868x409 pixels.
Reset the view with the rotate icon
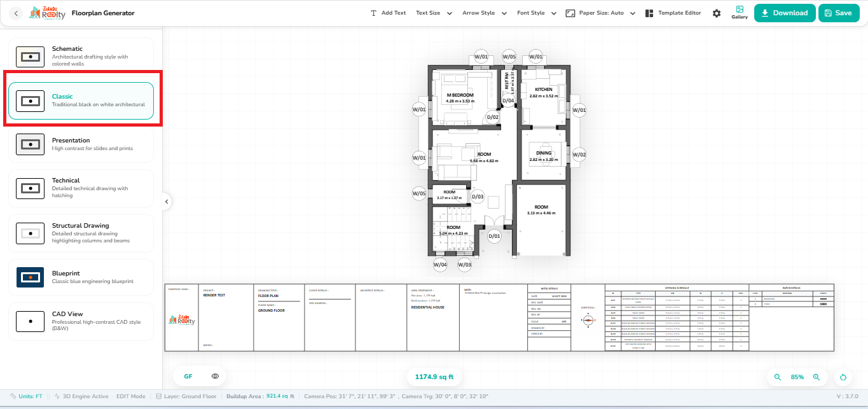(843, 377)
